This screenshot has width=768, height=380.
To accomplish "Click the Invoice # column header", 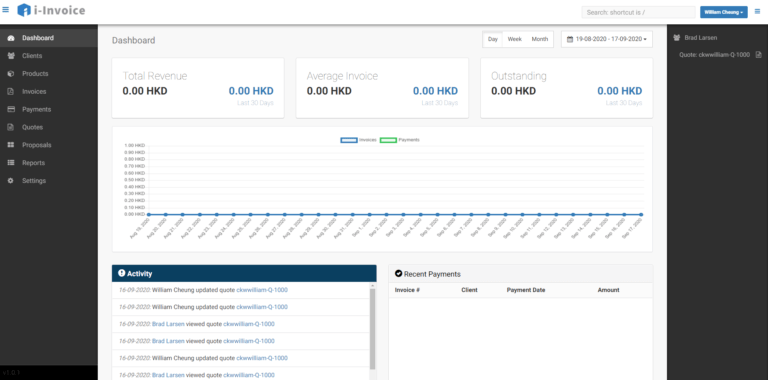I will pos(408,290).
